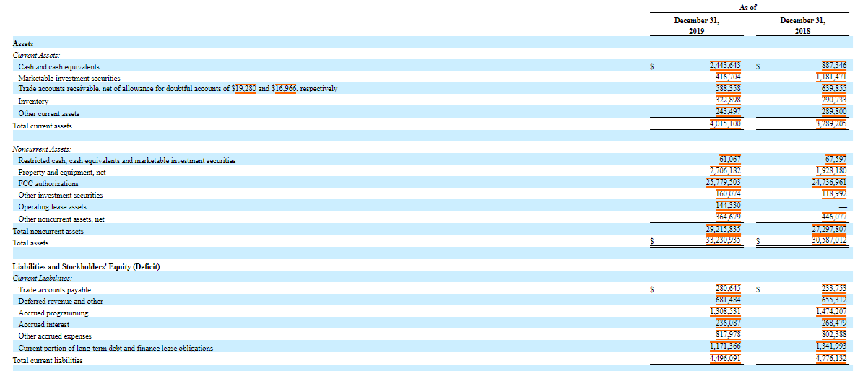Click total noncurrent assets 29,215,835

click(x=723, y=230)
